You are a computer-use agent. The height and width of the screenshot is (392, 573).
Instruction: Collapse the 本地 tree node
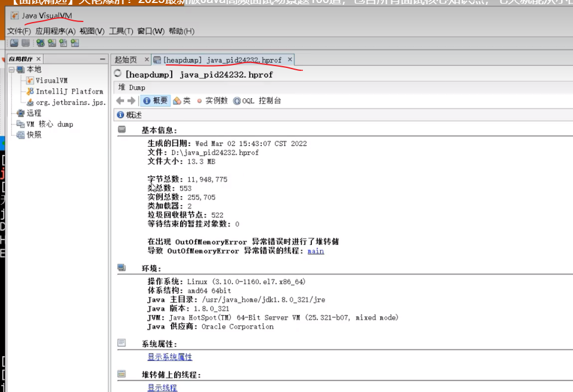12,69
